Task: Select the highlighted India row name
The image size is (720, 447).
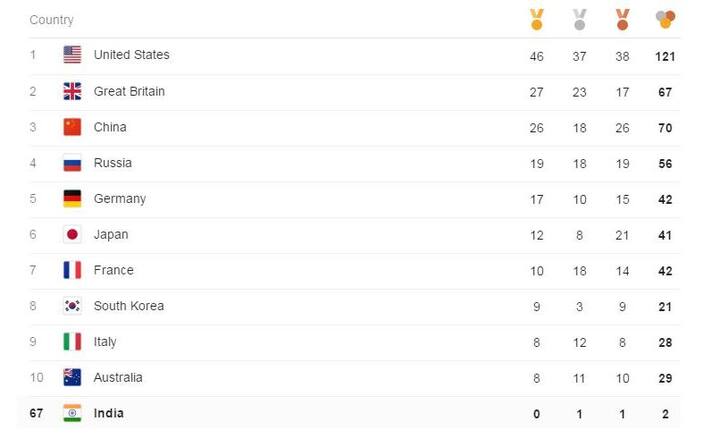Action: 109,413
